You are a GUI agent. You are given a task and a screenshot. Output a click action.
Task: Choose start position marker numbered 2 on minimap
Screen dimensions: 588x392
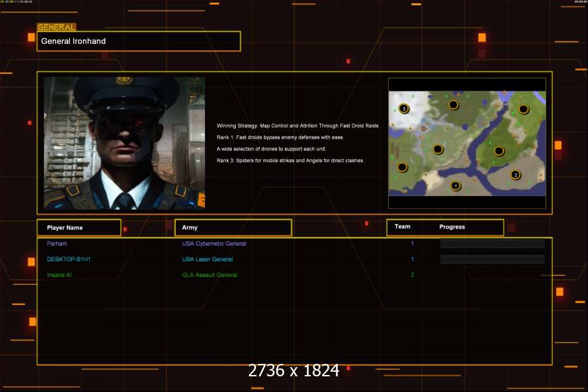(515, 175)
